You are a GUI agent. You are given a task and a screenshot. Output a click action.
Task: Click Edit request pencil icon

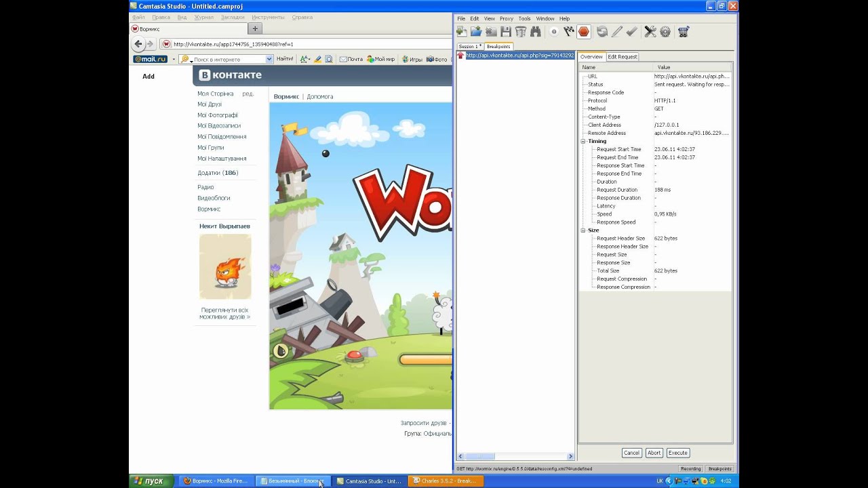tap(616, 31)
